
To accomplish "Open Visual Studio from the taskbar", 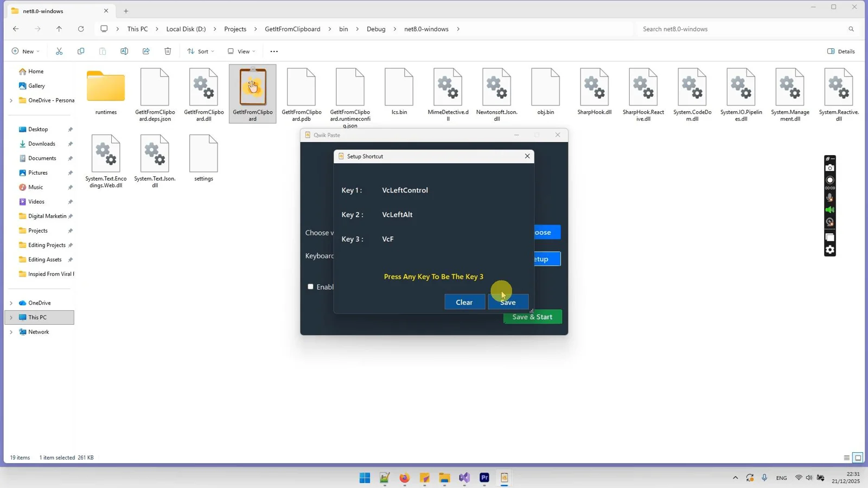I will [464, 478].
